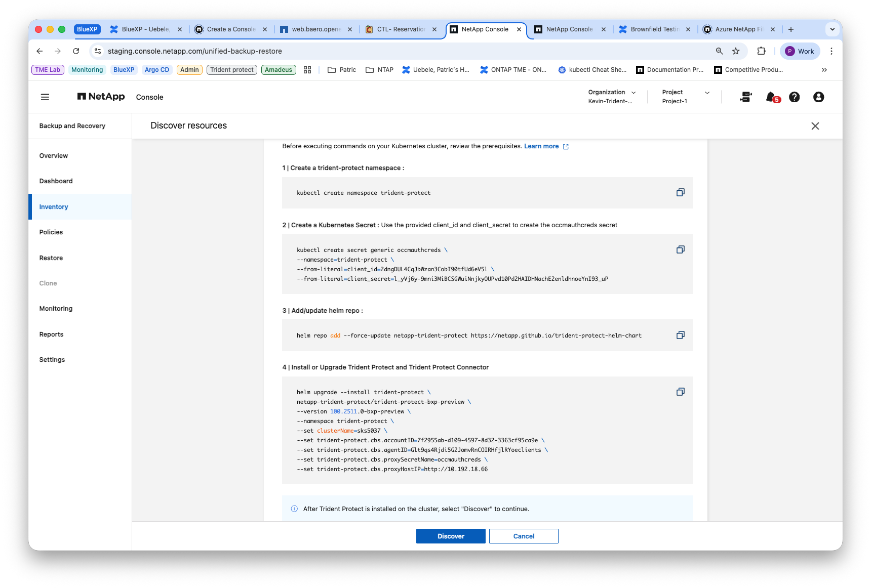Viewport: 871px width, 588px height.
Task: Reload the current page
Action: click(76, 51)
